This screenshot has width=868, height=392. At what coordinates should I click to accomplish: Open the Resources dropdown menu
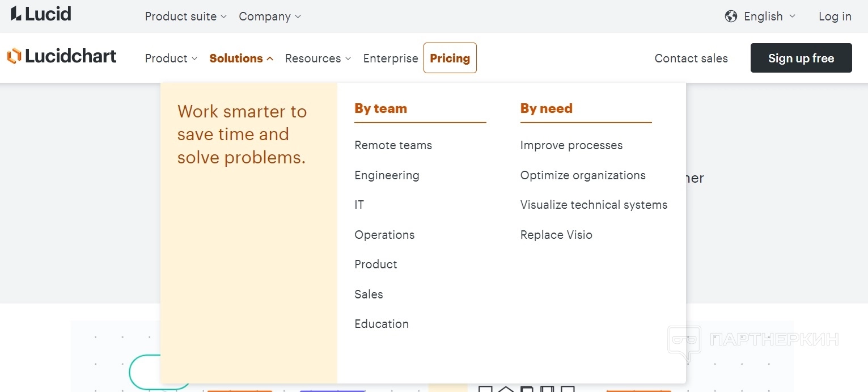pos(317,58)
